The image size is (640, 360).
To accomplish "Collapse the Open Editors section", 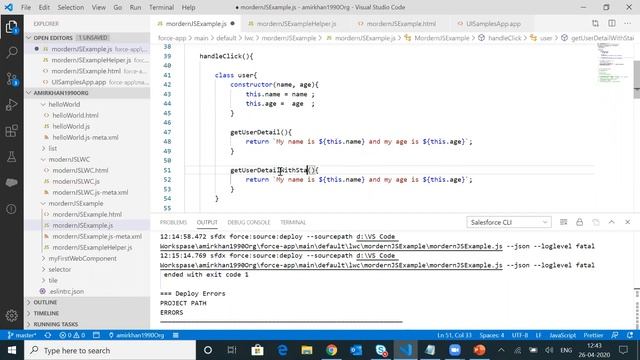I will coord(87,38).
